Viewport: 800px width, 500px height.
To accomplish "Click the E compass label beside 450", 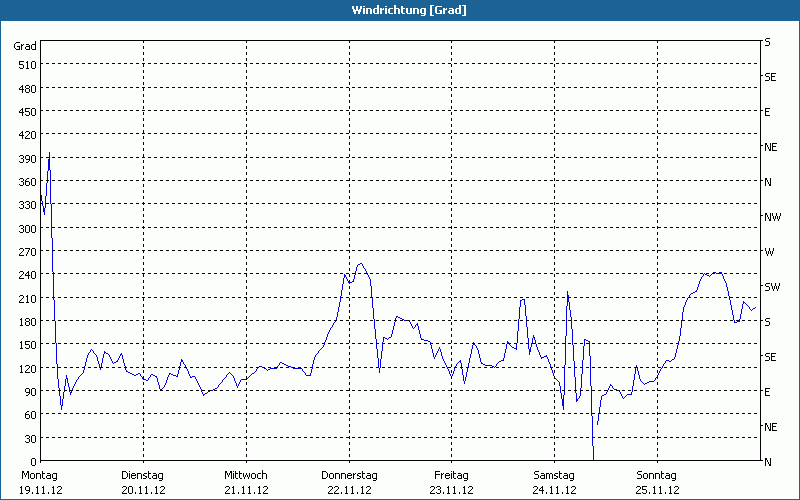I will [x=767, y=112].
